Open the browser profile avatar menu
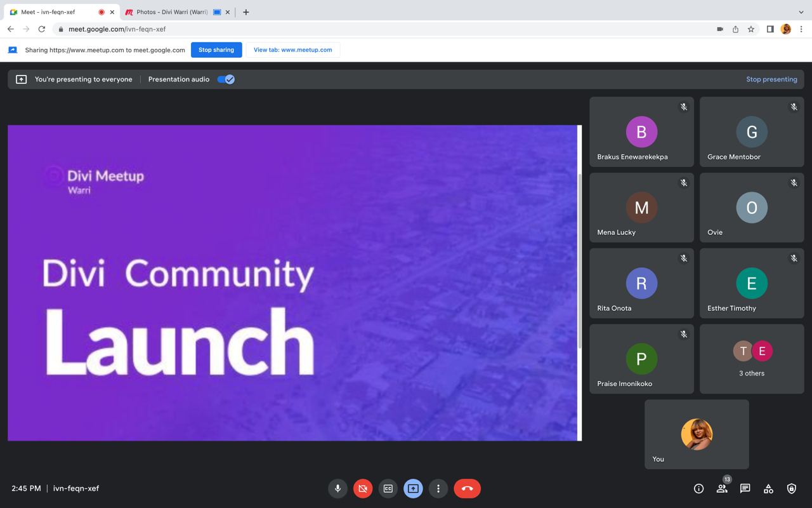 [785, 29]
